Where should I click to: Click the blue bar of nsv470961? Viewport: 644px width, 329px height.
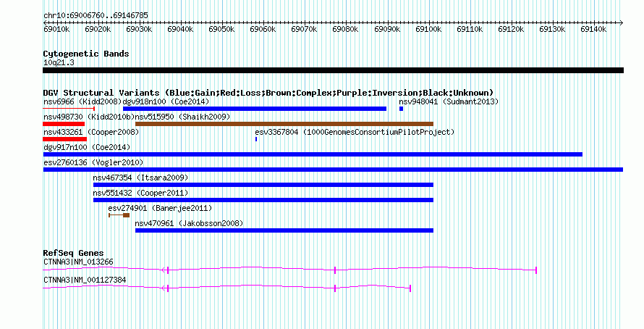coord(284,230)
